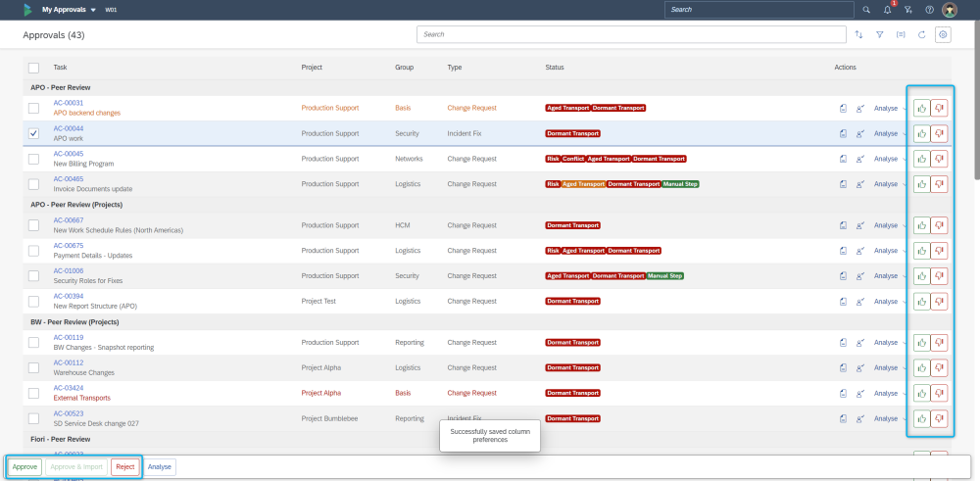980x481 pixels.
Task: Click the Project column header
Action: [312, 68]
